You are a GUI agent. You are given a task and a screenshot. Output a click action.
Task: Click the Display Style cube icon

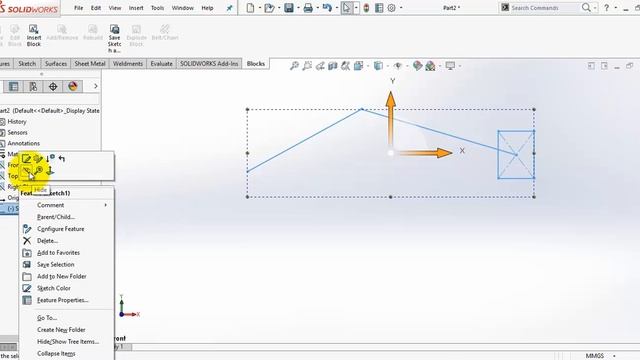pos(378,66)
